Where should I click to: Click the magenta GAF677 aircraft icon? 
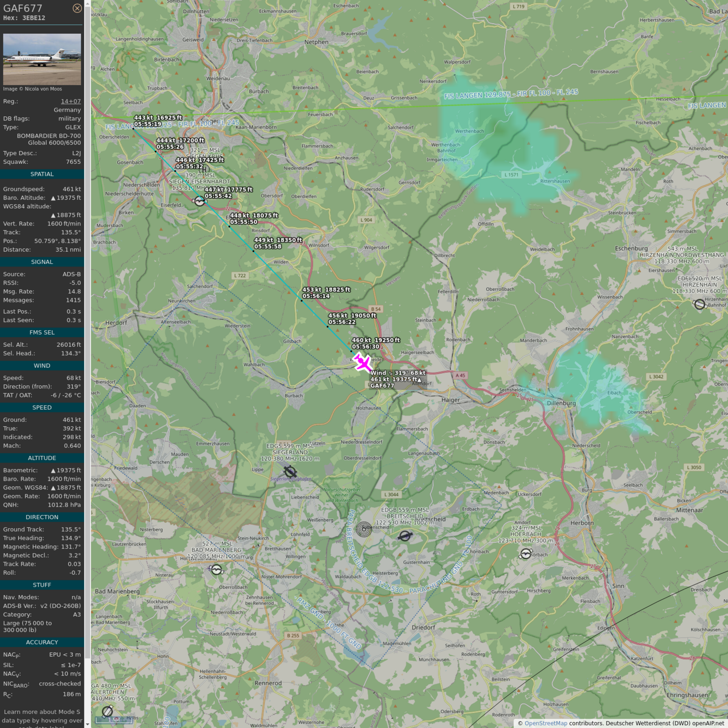point(362,362)
